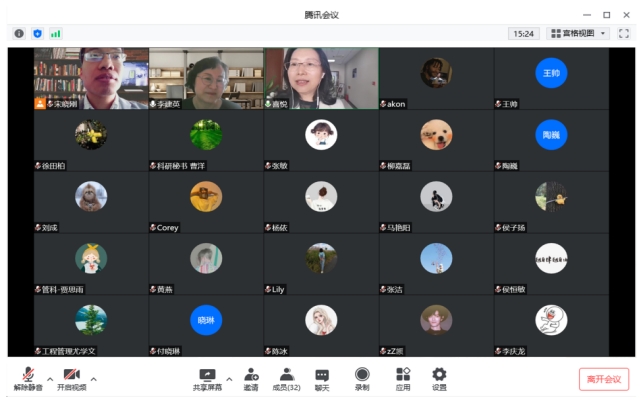Click the 15:24 meeting timer
Image resolution: width=643 pixels, height=403 pixels.
tap(523, 33)
